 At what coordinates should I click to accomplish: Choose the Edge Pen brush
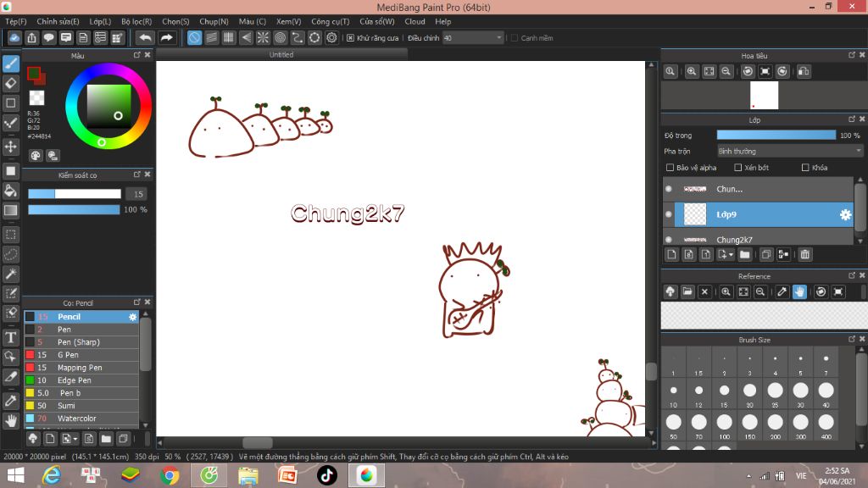pos(81,380)
